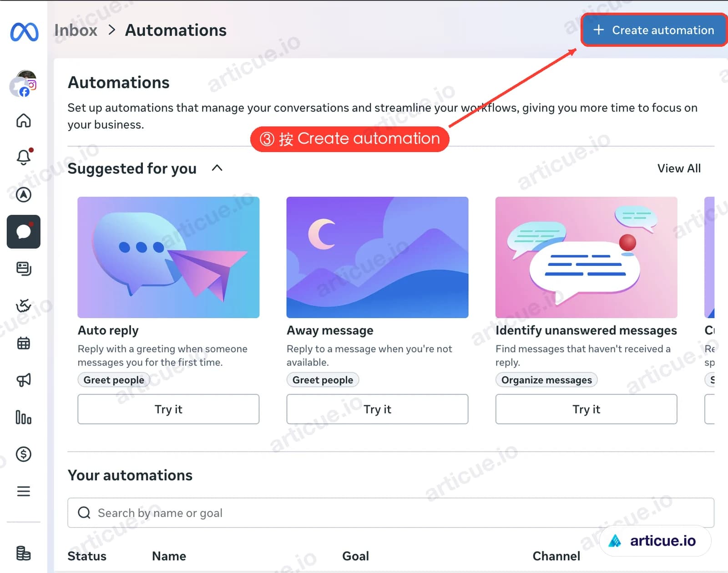Open the Monetization dollar icon
Viewport: 728px width, 573px height.
[x=24, y=454]
